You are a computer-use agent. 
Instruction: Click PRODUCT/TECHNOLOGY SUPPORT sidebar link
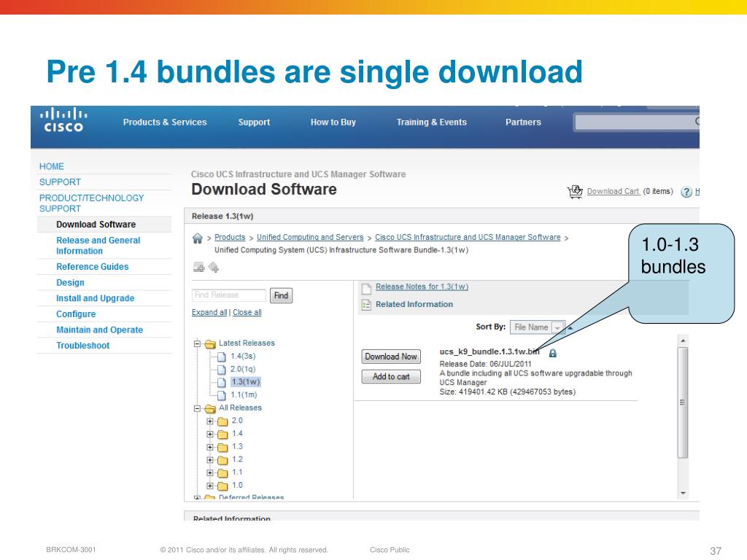pos(91,203)
